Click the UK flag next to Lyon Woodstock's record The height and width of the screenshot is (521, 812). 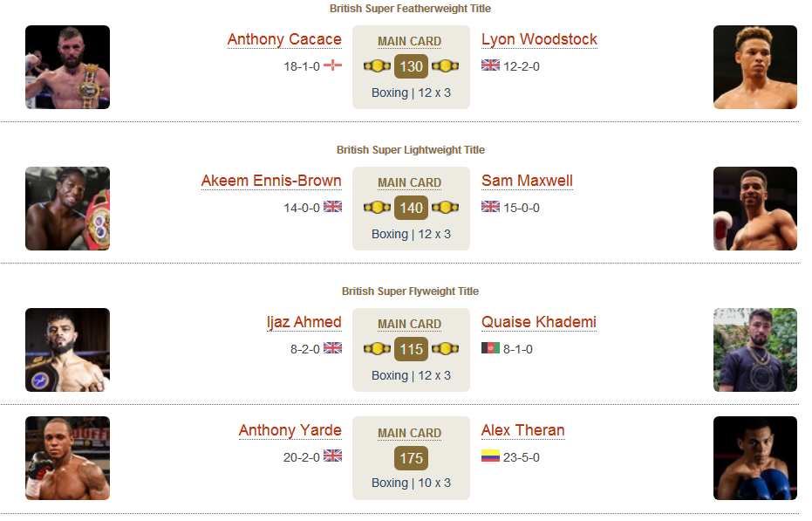click(490, 65)
